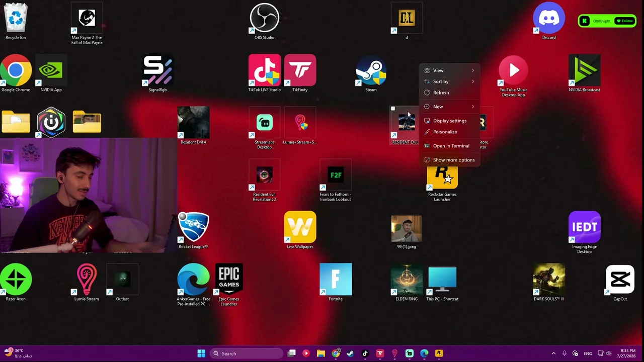Select the SignalRgb desktop icon
The height and width of the screenshot is (362, 644).
pyautogui.click(x=157, y=74)
